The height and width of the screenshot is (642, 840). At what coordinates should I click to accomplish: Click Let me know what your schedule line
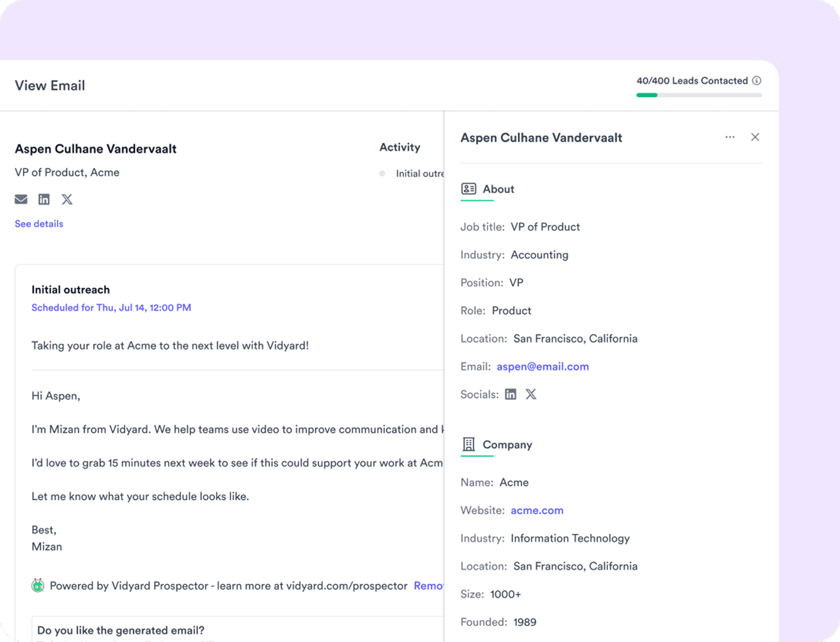(x=140, y=496)
